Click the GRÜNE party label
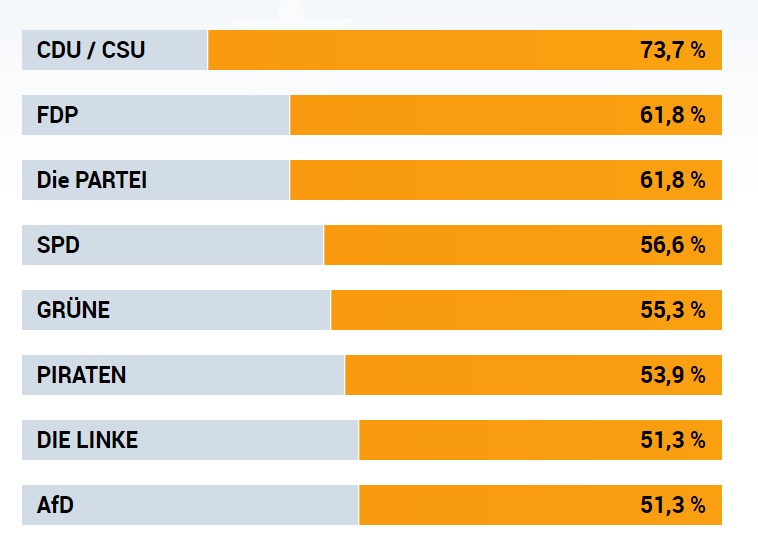 click(73, 310)
